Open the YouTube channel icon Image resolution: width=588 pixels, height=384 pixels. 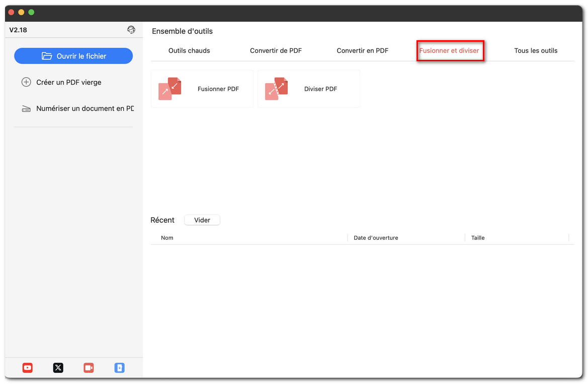coord(27,367)
